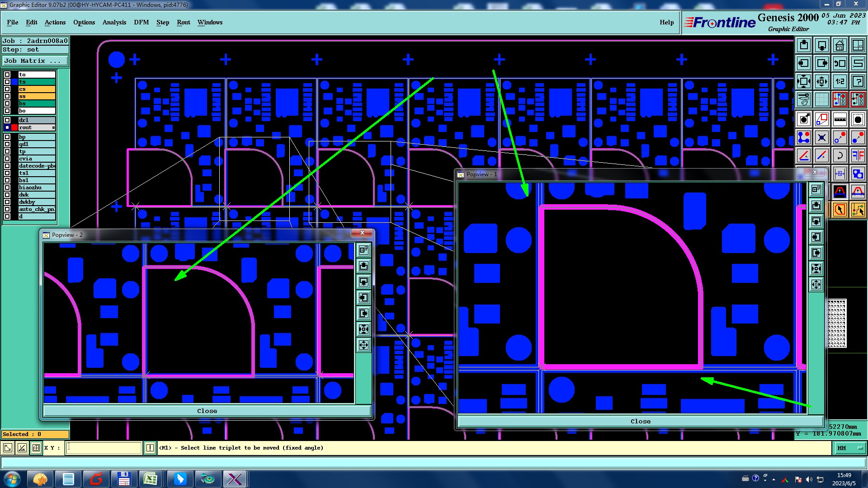Open Excel from the taskbar

150,479
